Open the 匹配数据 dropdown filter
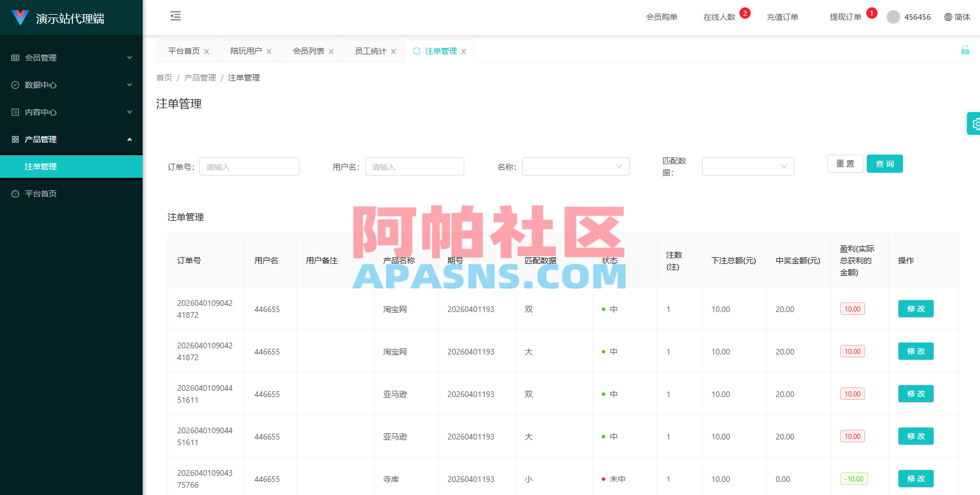Image resolution: width=980 pixels, height=495 pixels. point(748,167)
